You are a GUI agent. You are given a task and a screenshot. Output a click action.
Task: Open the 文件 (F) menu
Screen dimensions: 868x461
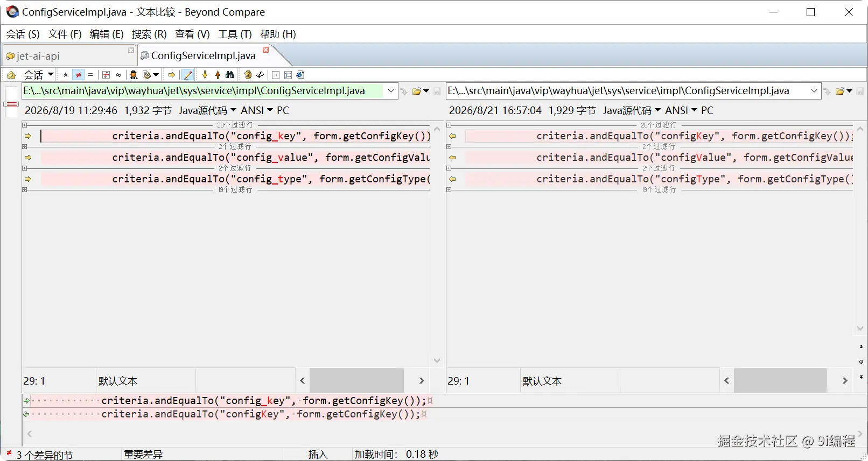[65, 34]
